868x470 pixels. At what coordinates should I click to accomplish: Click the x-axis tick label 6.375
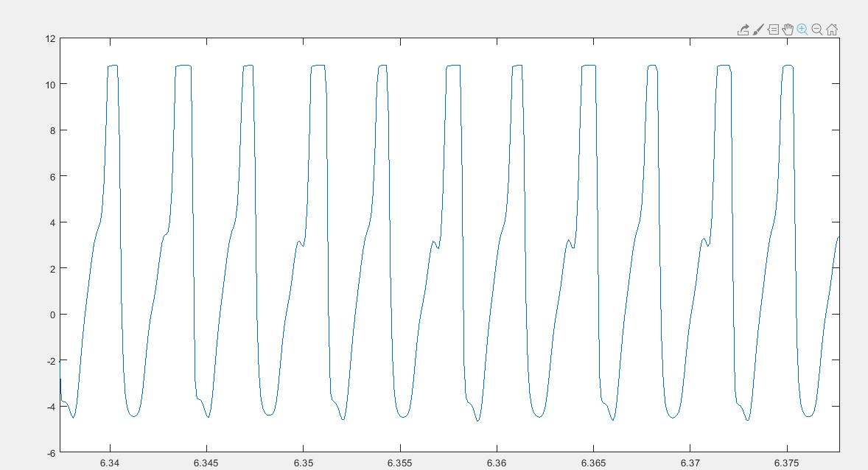787,463
